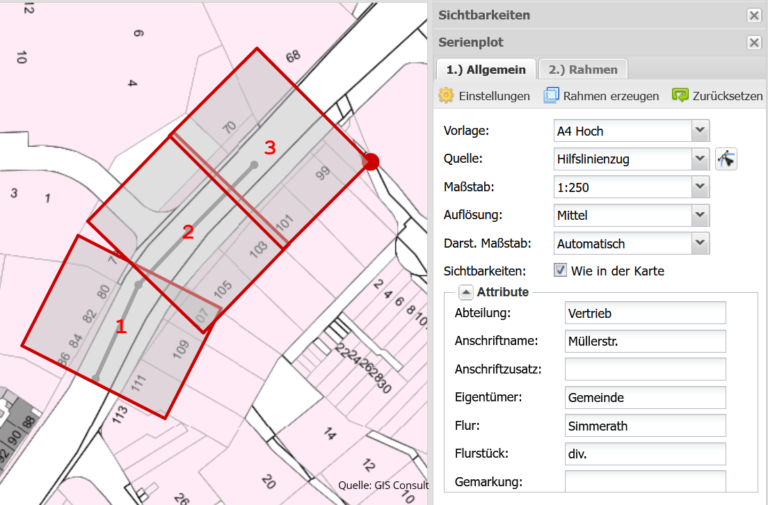This screenshot has height=505, width=768.
Task: Close the Sichtbarkeiten panel
Action: (x=754, y=15)
